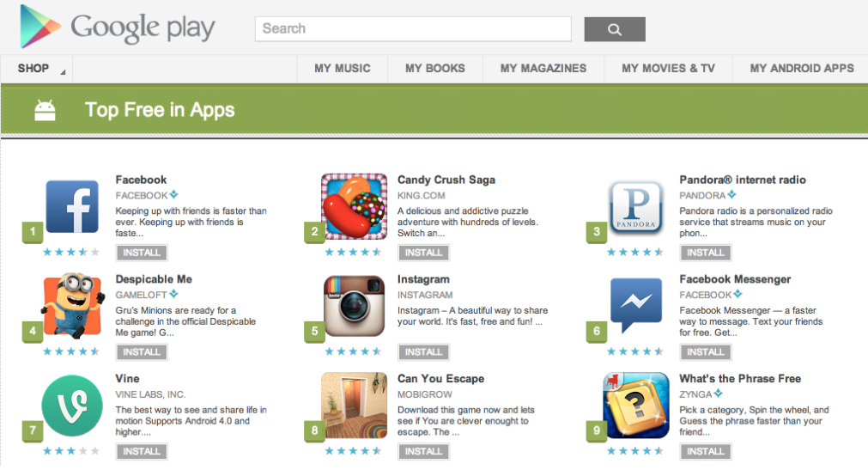The height and width of the screenshot is (470, 868).
Task: Click the What's the Phrase icon
Action: [x=635, y=406]
